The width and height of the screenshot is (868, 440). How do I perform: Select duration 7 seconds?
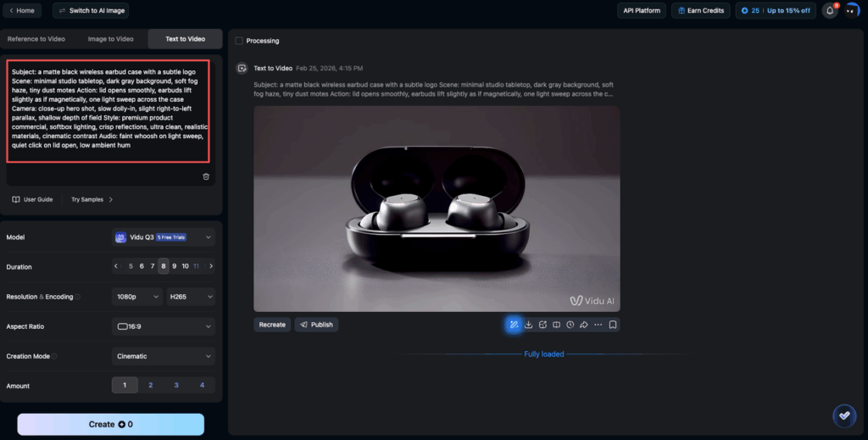click(x=153, y=266)
